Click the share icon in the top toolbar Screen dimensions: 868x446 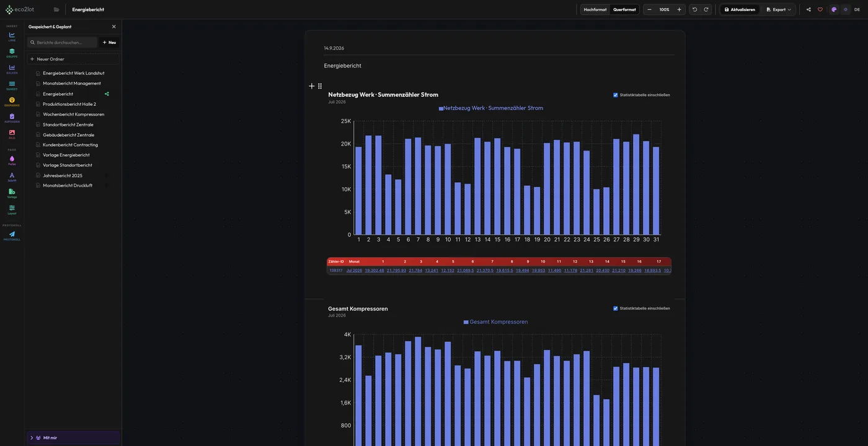coord(808,9)
